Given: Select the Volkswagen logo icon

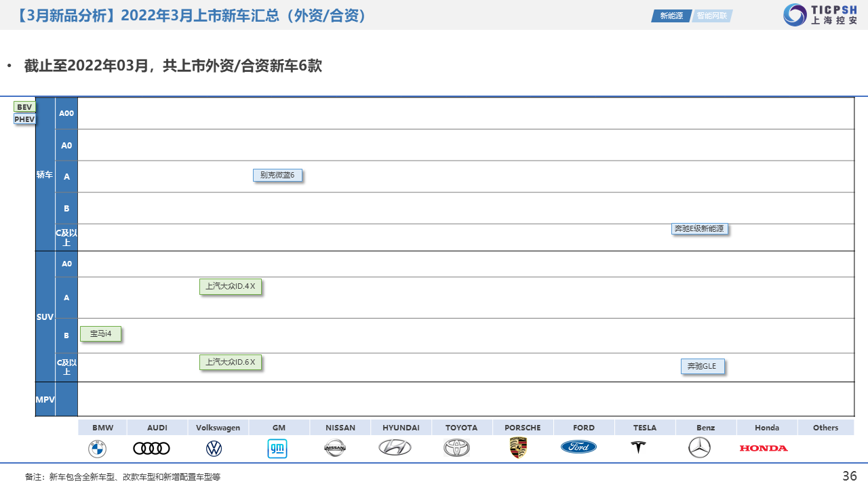Looking at the screenshot, I should coord(214,448).
